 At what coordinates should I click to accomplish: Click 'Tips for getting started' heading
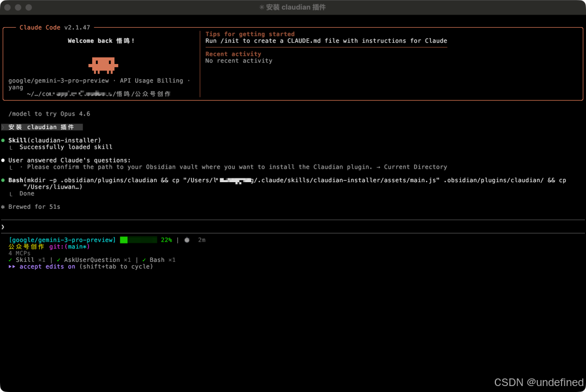250,34
